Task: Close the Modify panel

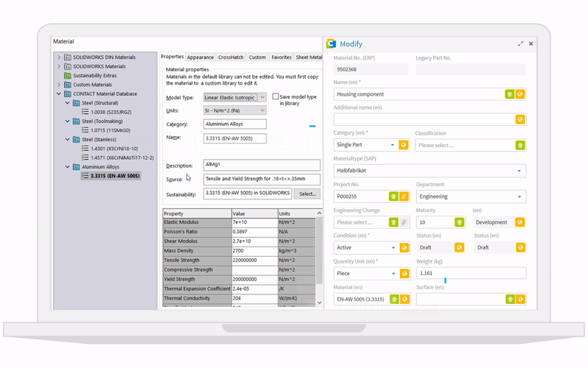Action: point(531,44)
